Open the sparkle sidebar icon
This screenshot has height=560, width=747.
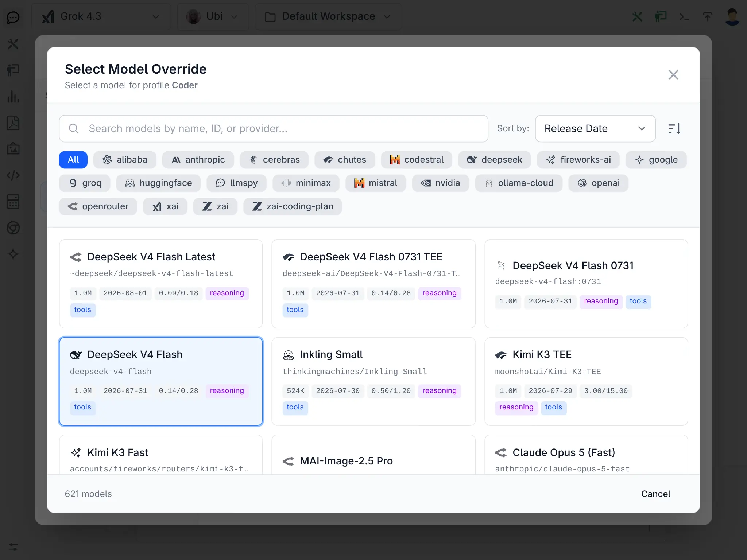(13, 254)
